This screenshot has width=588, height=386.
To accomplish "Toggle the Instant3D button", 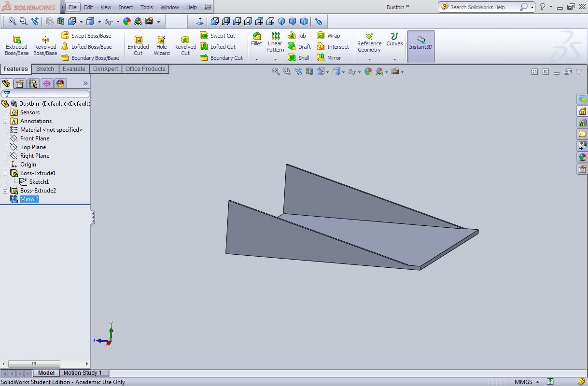I will point(420,46).
